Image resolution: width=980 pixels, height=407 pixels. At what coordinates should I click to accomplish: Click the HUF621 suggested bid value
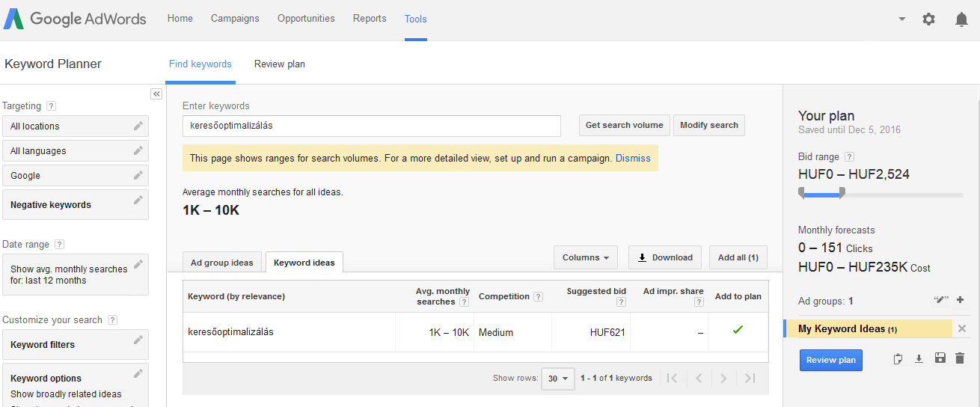click(x=607, y=332)
